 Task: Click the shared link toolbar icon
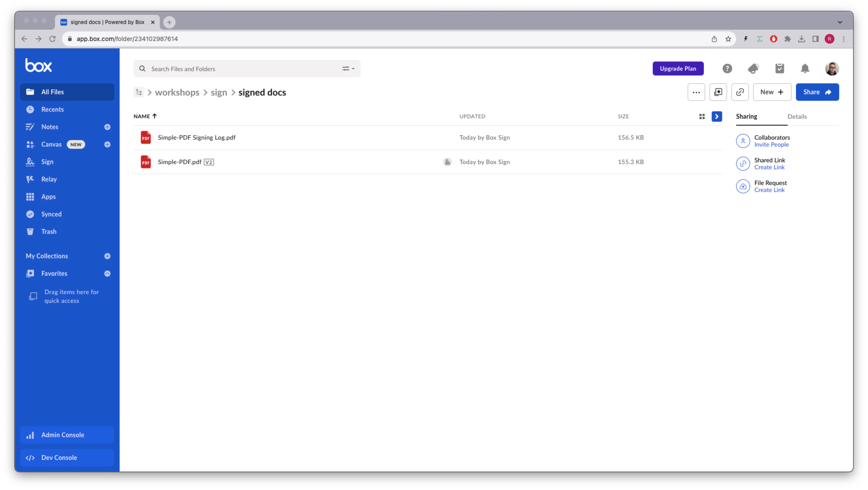(740, 92)
